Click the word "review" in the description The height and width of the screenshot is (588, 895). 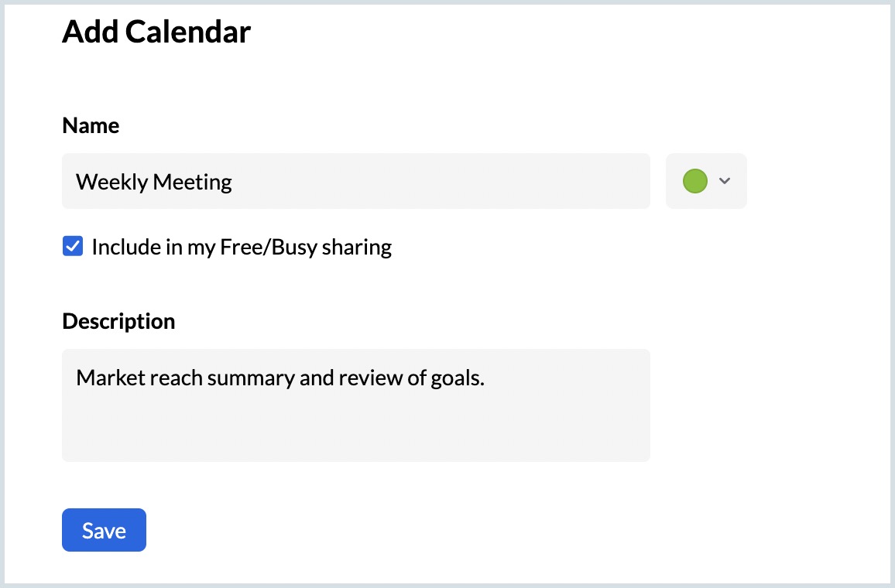click(355, 378)
